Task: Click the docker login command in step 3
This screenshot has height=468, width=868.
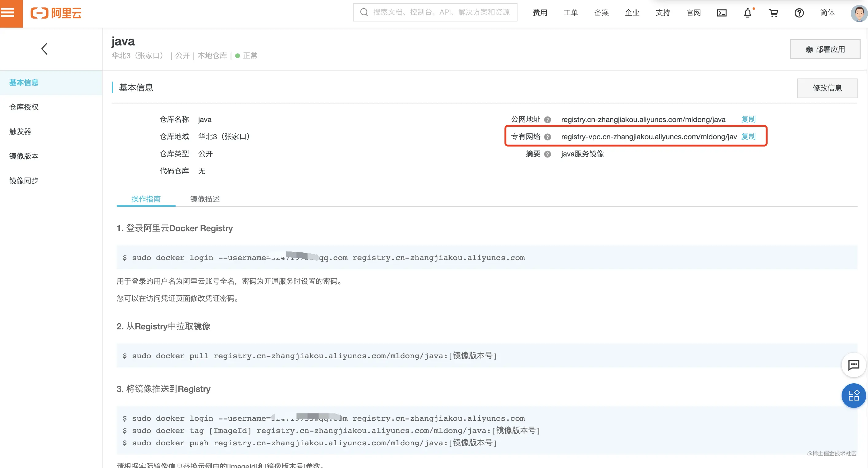Action: pos(324,418)
